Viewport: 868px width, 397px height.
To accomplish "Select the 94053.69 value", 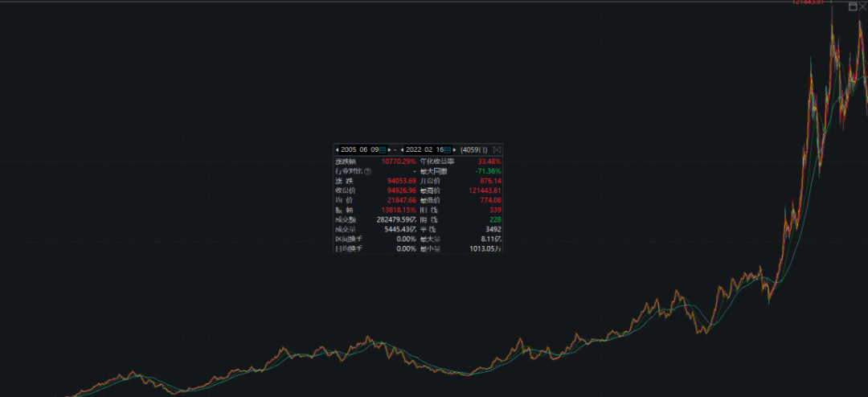I will 402,181.
